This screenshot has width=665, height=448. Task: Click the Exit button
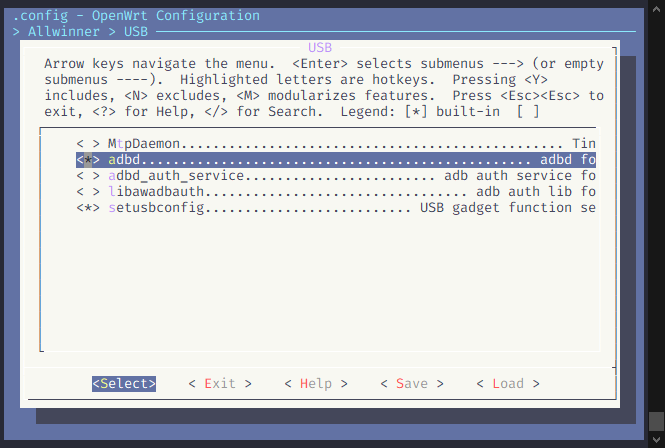tap(220, 384)
